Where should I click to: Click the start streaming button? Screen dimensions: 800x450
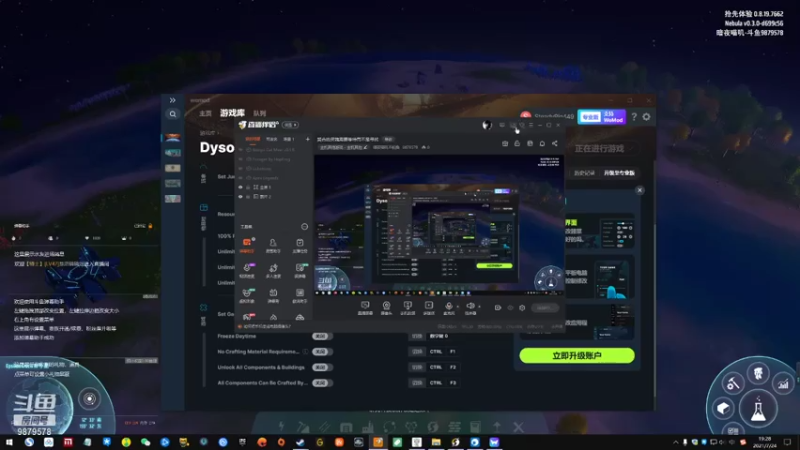tap(544, 308)
